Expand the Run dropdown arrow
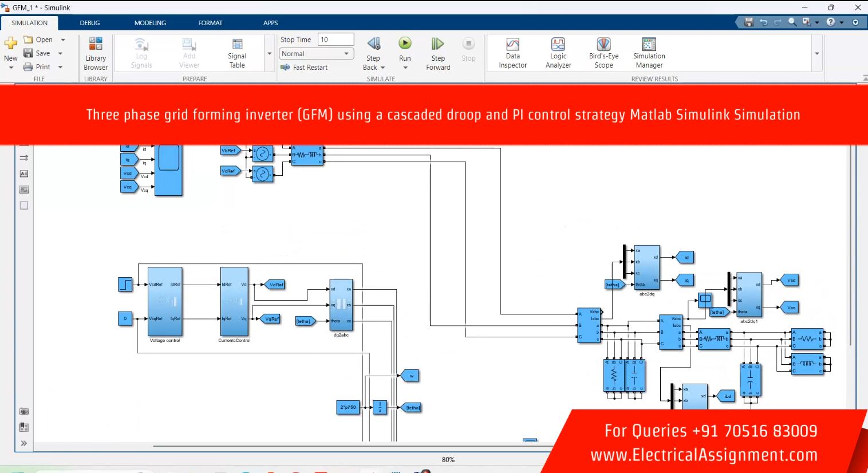 [x=405, y=68]
